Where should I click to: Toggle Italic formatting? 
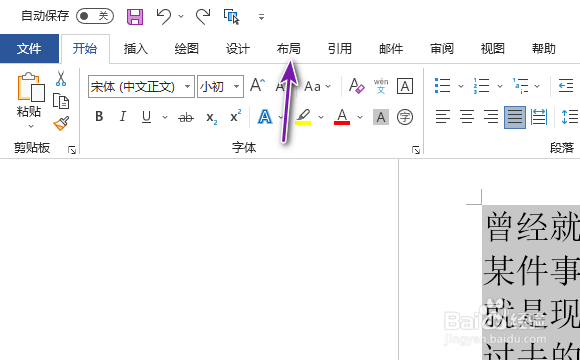tap(122, 117)
